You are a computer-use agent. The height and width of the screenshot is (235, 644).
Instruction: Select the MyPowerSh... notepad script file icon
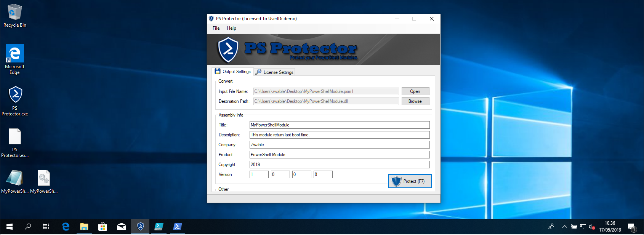pos(14,182)
